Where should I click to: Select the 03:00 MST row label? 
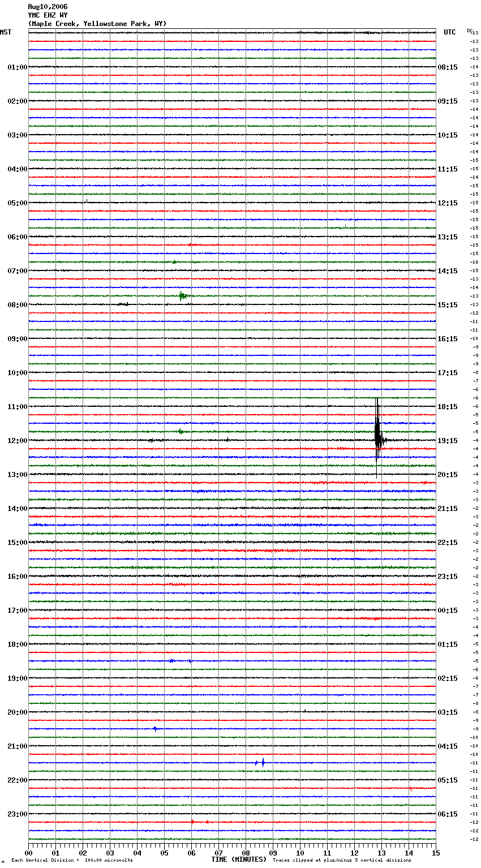point(18,135)
